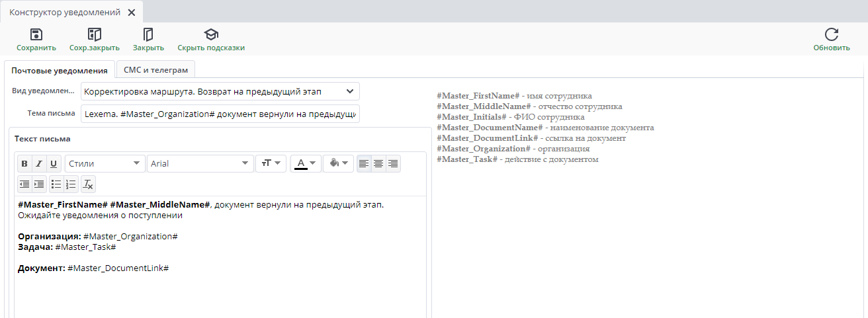Click the Сохранить save icon

click(36, 34)
